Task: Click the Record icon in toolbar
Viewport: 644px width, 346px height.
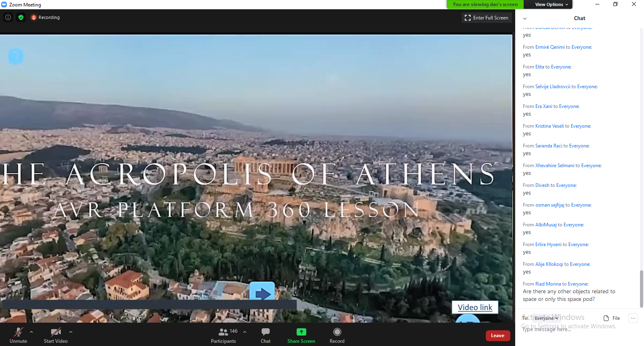Action: pyautogui.click(x=337, y=335)
